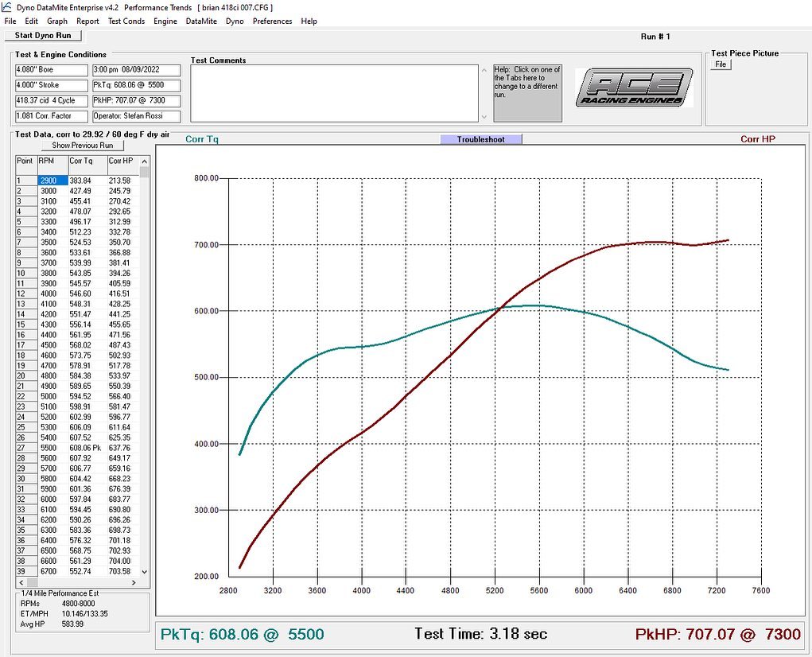Click the 418.37 cid 4 Cycle field
The height and width of the screenshot is (657, 812).
pyautogui.click(x=52, y=101)
